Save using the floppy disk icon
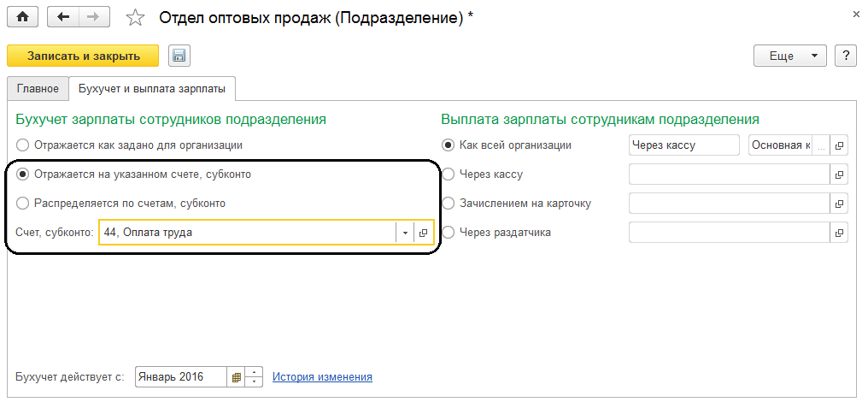The image size is (868, 402). click(x=179, y=56)
